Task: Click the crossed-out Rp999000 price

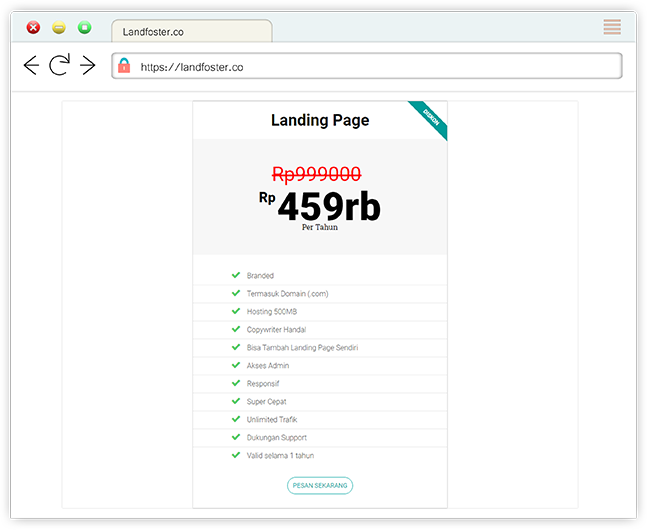Action: pos(317,174)
